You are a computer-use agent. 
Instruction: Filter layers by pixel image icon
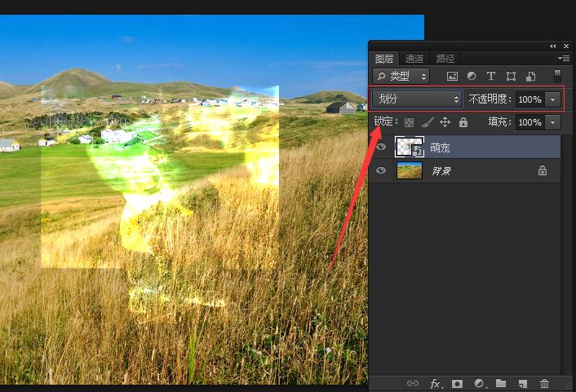pyautogui.click(x=452, y=76)
